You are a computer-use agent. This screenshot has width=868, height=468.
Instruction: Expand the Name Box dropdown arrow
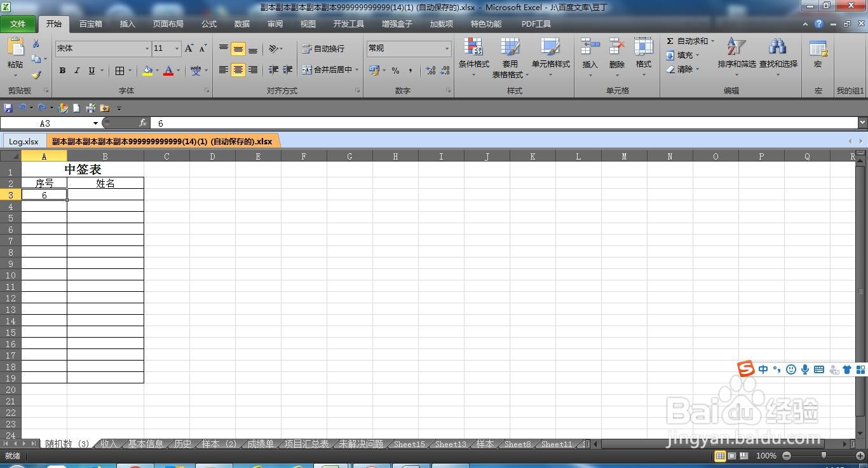[x=96, y=123]
